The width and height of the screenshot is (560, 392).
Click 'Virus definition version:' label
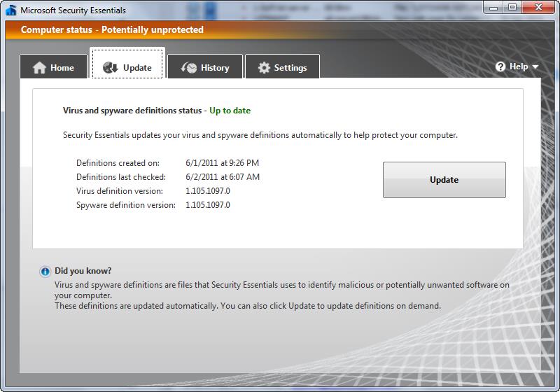120,191
